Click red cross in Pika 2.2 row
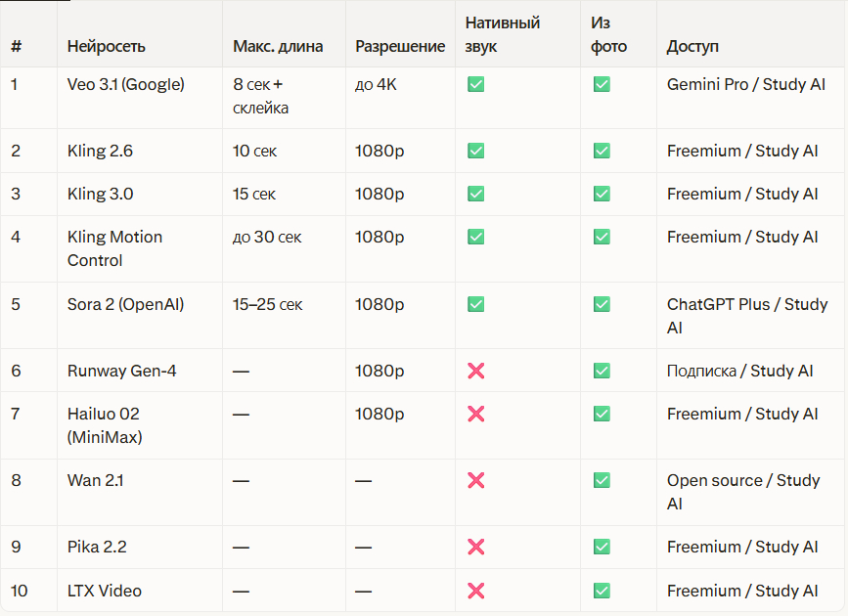 tap(476, 547)
